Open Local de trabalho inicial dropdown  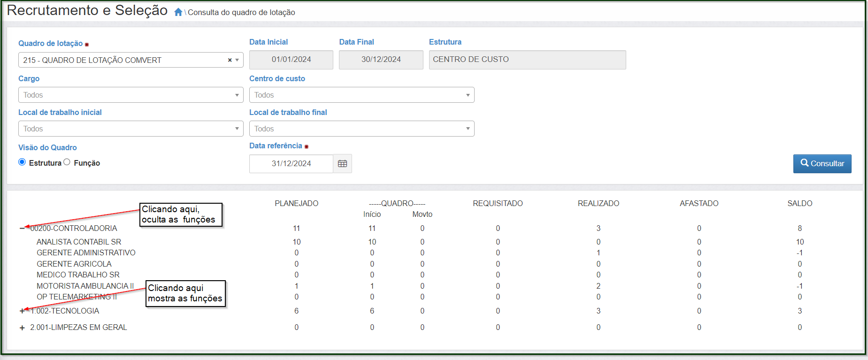[131, 129]
